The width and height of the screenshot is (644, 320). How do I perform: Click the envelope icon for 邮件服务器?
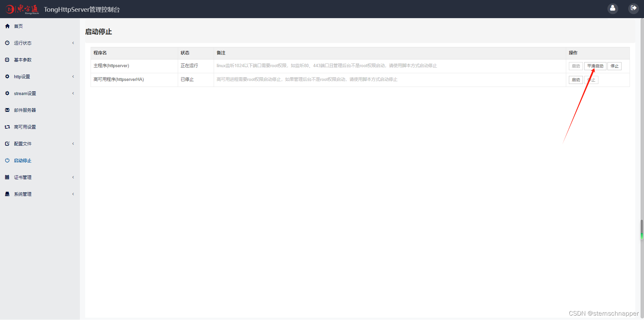[x=7, y=110]
